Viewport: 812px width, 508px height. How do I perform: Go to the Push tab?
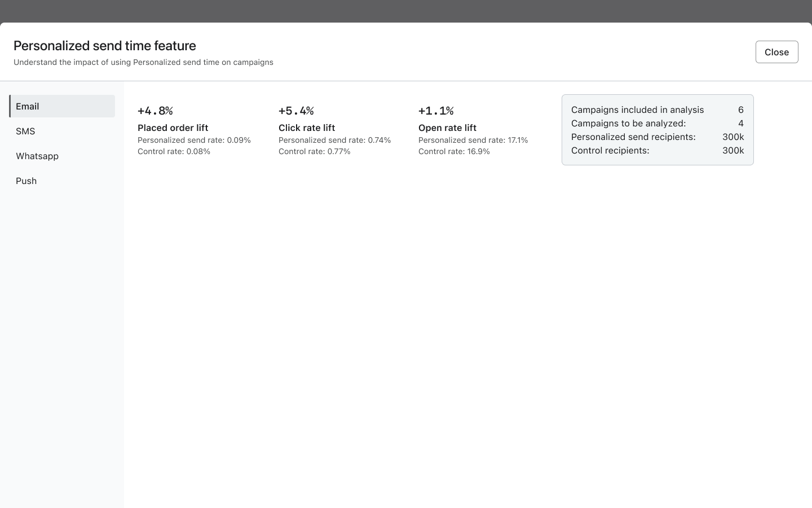tap(62, 181)
